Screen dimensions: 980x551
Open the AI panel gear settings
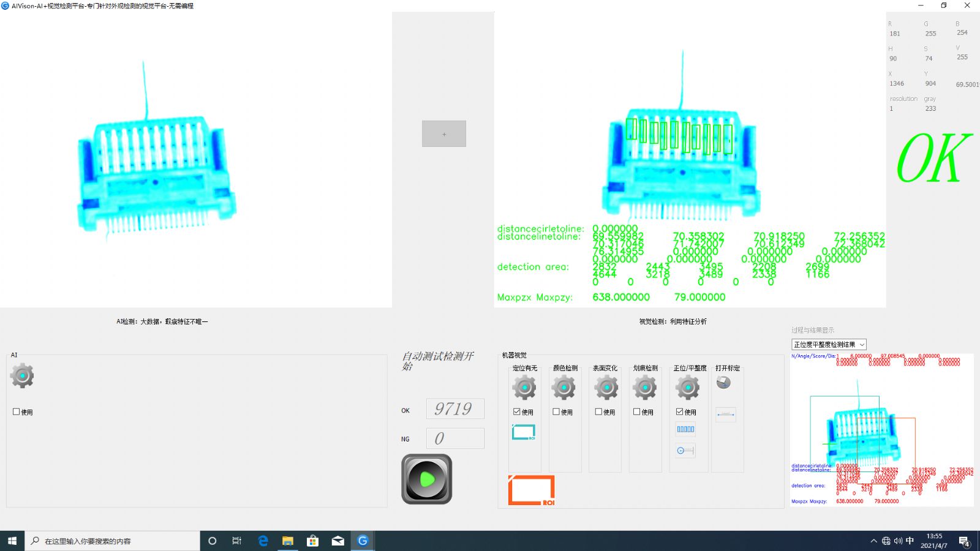22,375
